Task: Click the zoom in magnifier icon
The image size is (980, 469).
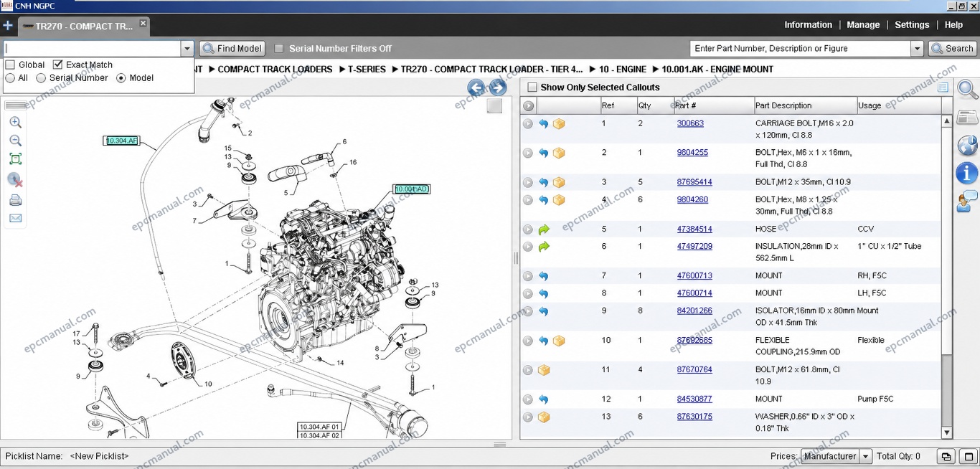Action: coord(15,123)
